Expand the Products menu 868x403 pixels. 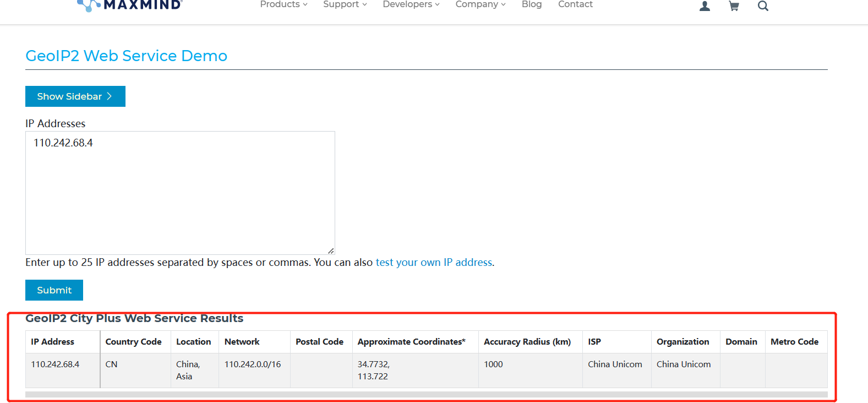click(283, 4)
